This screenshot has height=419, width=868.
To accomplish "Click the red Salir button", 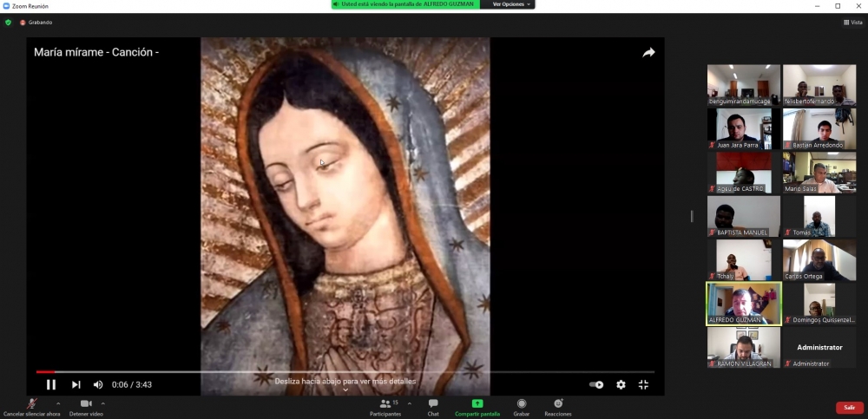I will 849,407.
